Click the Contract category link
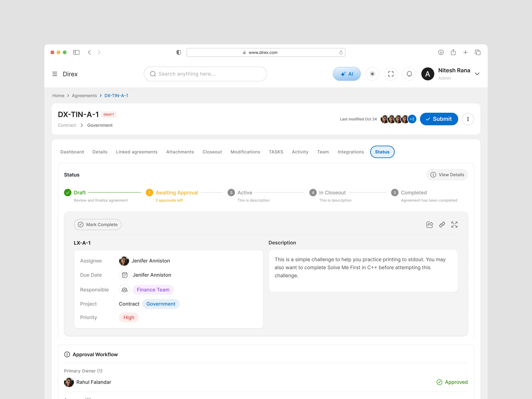Viewport: 532px width, 399px height. (67, 125)
